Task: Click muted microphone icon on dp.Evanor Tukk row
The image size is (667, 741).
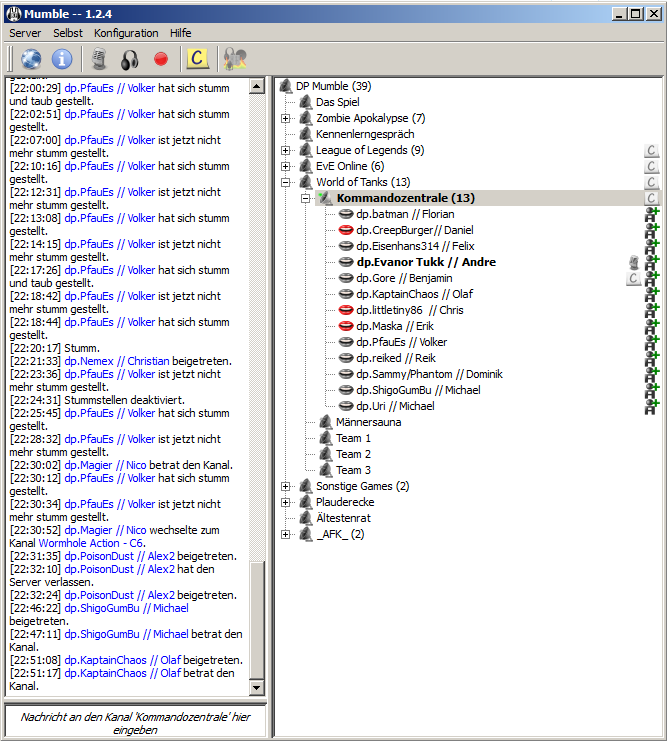Action: 634,262
